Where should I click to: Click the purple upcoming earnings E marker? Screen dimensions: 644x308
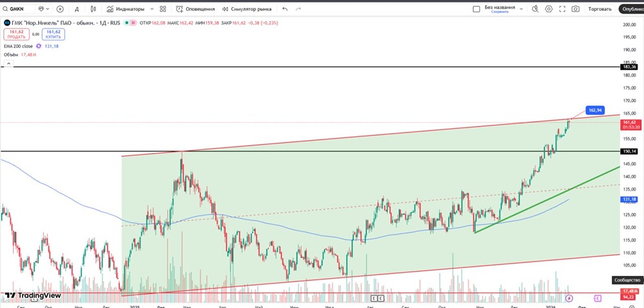[x=597, y=298]
